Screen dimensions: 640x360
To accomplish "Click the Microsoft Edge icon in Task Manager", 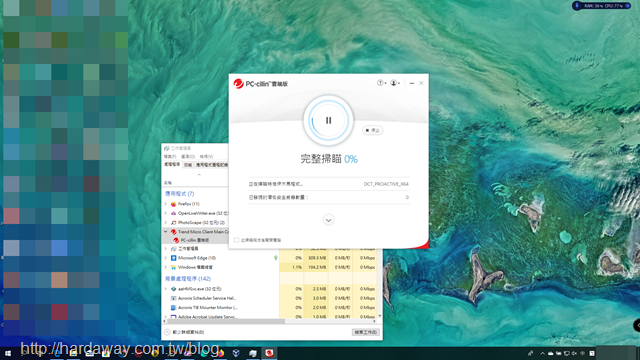I will point(173,258).
